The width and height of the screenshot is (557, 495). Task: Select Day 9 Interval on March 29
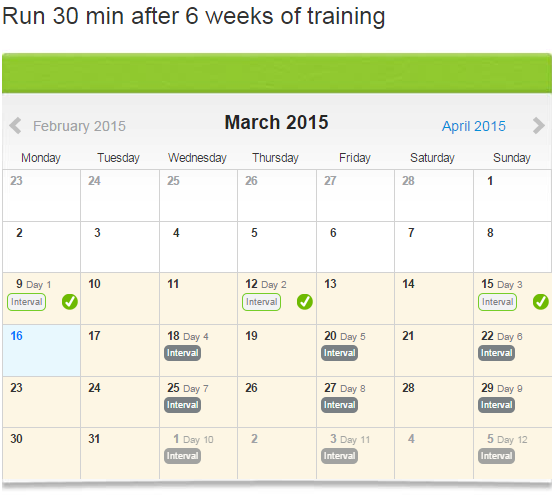[x=496, y=405]
